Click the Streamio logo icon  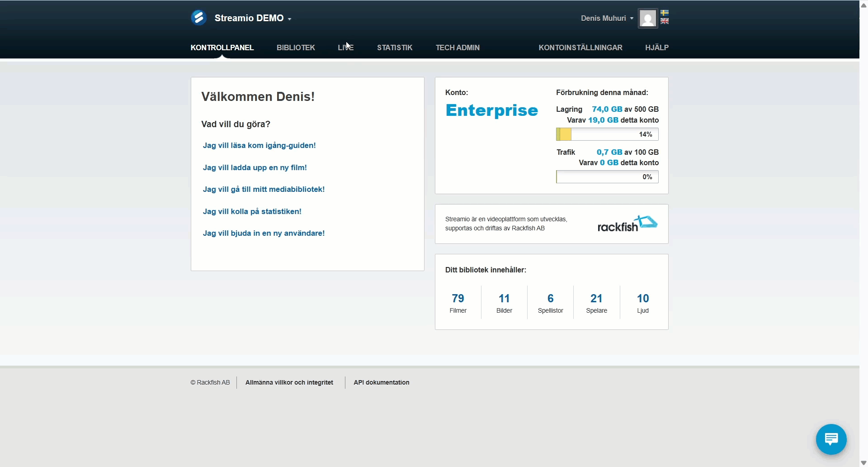pyautogui.click(x=198, y=18)
